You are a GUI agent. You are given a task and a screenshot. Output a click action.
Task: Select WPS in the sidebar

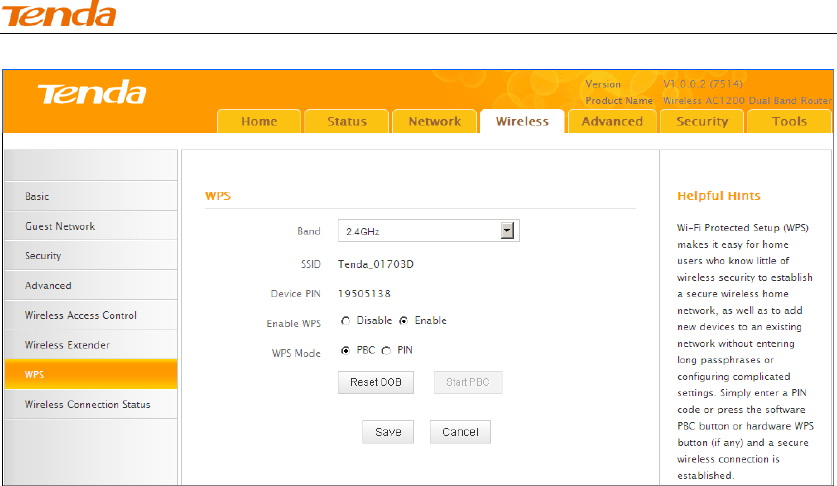tap(91, 374)
